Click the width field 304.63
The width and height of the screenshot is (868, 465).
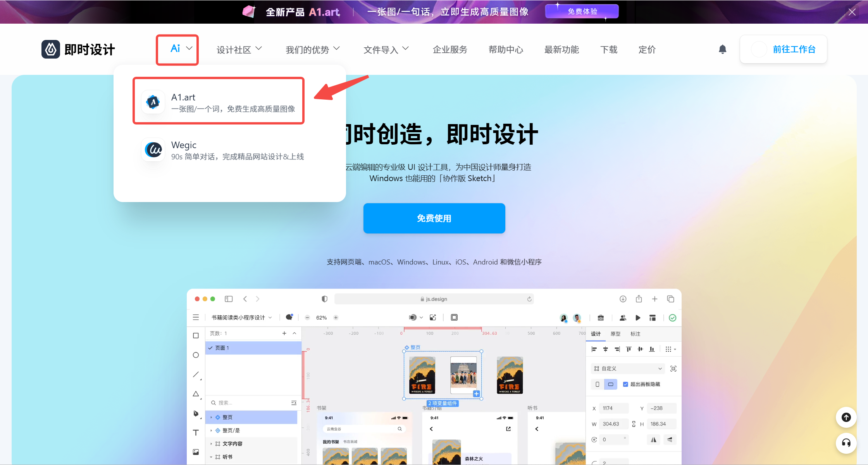pos(614,424)
